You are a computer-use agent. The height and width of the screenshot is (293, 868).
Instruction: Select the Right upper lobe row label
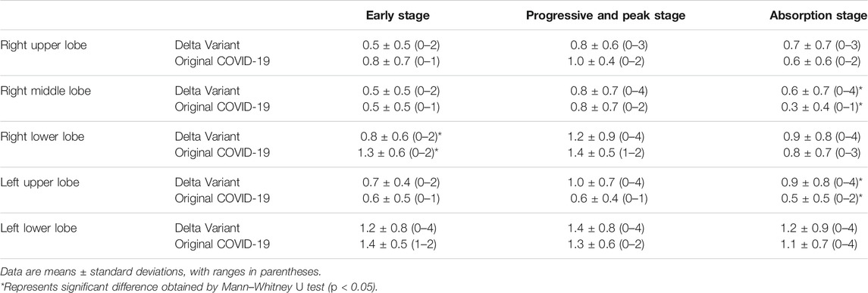43,45
